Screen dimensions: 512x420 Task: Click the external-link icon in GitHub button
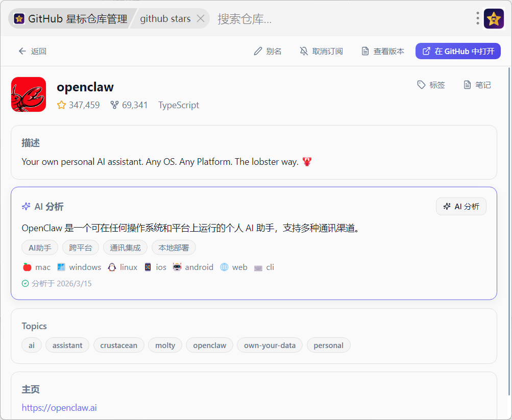coord(426,51)
